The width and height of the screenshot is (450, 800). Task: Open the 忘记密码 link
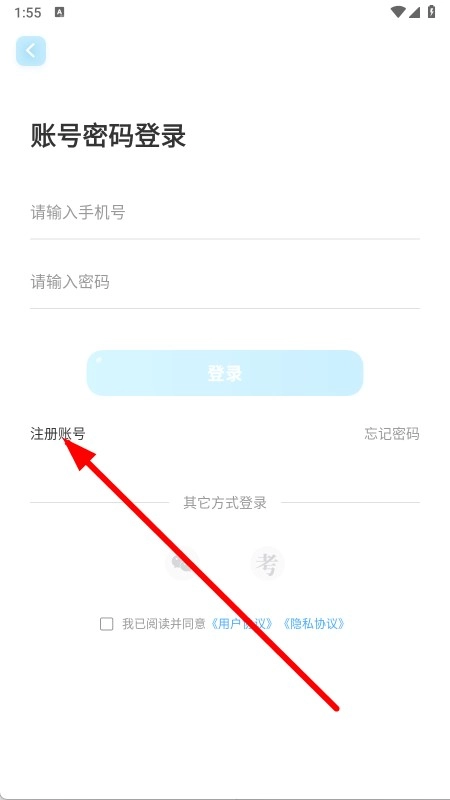pos(392,434)
